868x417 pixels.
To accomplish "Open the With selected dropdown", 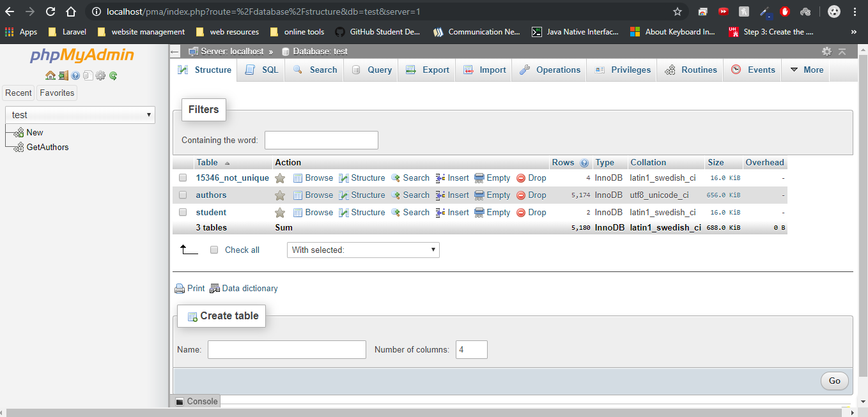I will click(363, 250).
